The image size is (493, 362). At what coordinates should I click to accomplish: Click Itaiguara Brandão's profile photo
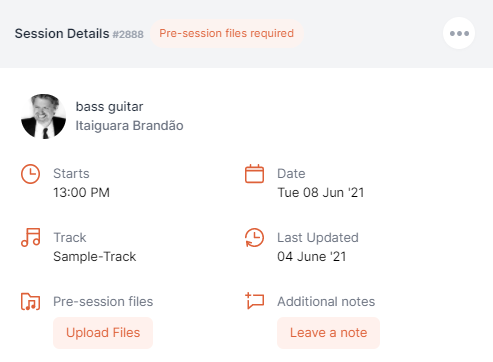point(43,116)
